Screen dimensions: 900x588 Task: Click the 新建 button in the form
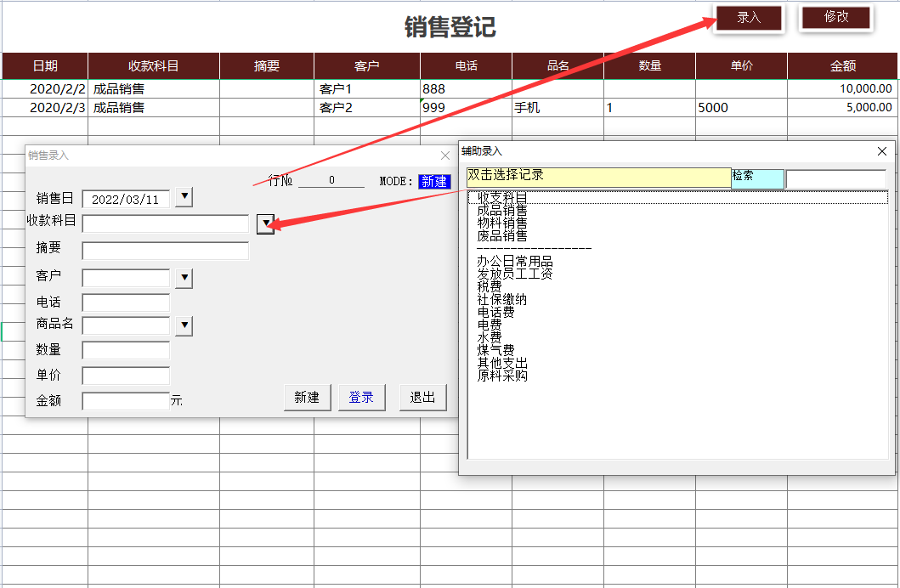[307, 398]
